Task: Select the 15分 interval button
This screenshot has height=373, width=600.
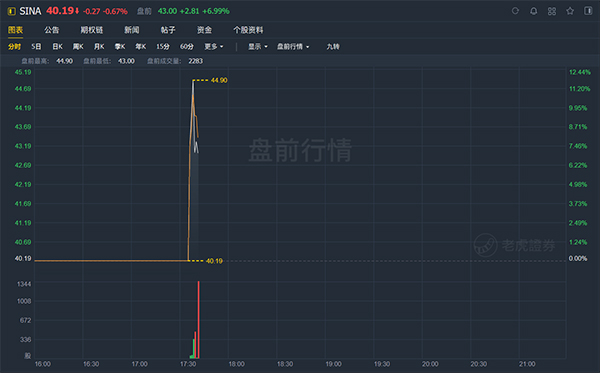Action: pyautogui.click(x=163, y=47)
